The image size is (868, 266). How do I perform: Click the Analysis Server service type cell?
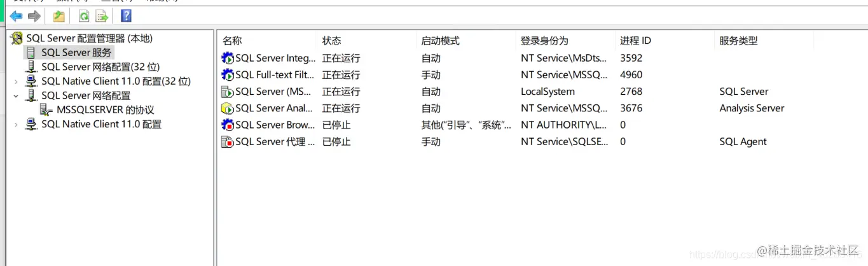tap(752, 108)
